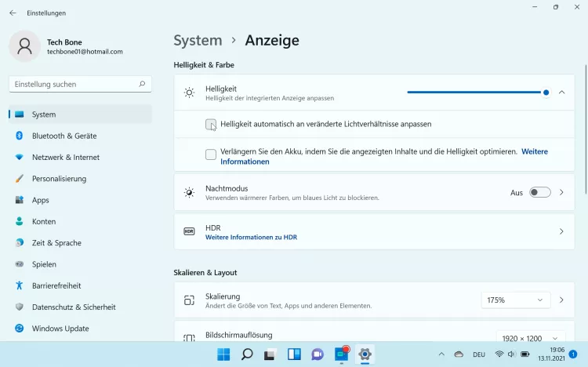Screen dimensions: 588x367
Task: Open the Widgets panel from taskbar
Action: coord(294,354)
